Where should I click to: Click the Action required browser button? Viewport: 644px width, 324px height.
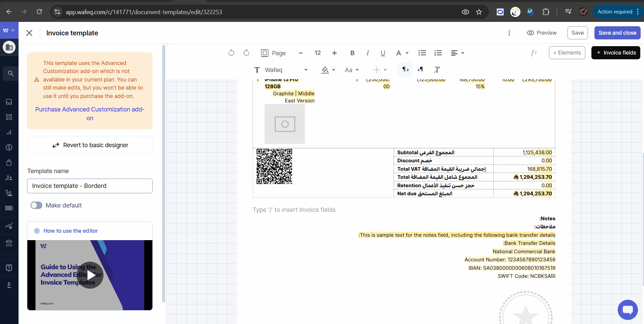pos(618,12)
